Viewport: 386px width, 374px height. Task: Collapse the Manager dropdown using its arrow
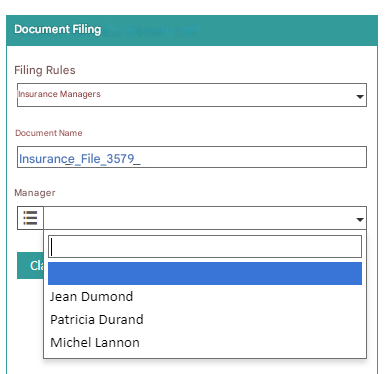pyautogui.click(x=360, y=219)
